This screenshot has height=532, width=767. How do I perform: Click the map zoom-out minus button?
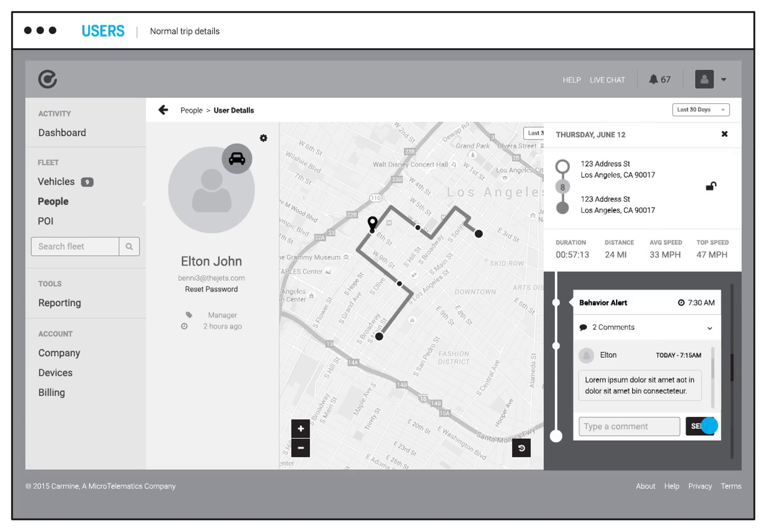[300, 448]
